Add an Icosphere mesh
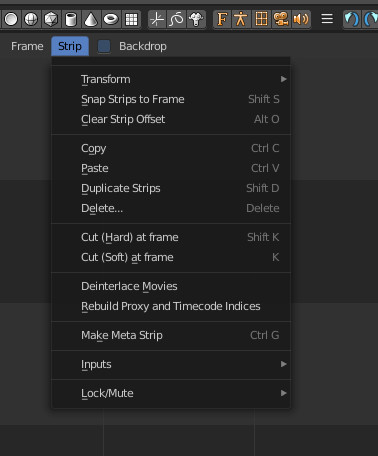Screen dimensions: 378x456 point(51,19)
